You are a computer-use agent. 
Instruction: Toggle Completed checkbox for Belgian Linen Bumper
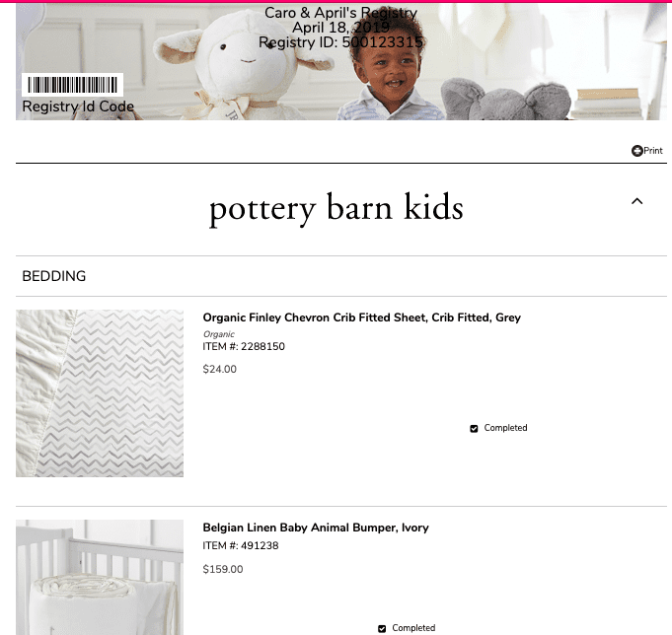click(x=382, y=628)
